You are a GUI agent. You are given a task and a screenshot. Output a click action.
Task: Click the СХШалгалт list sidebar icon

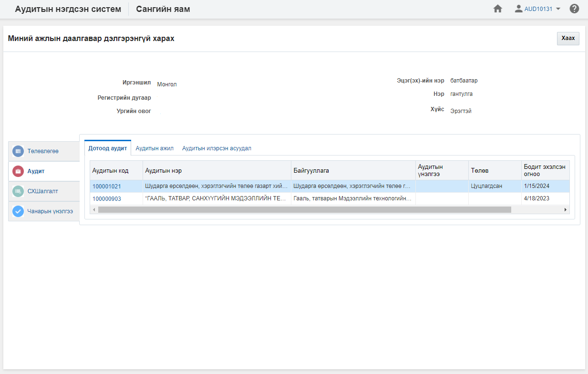pyautogui.click(x=18, y=191)
